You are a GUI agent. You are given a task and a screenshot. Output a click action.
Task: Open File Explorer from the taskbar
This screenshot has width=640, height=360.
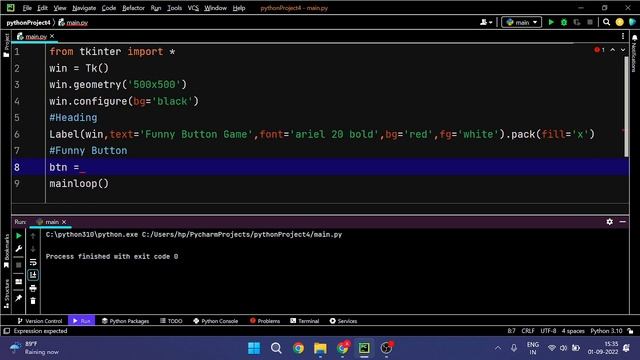click(320, 348)
